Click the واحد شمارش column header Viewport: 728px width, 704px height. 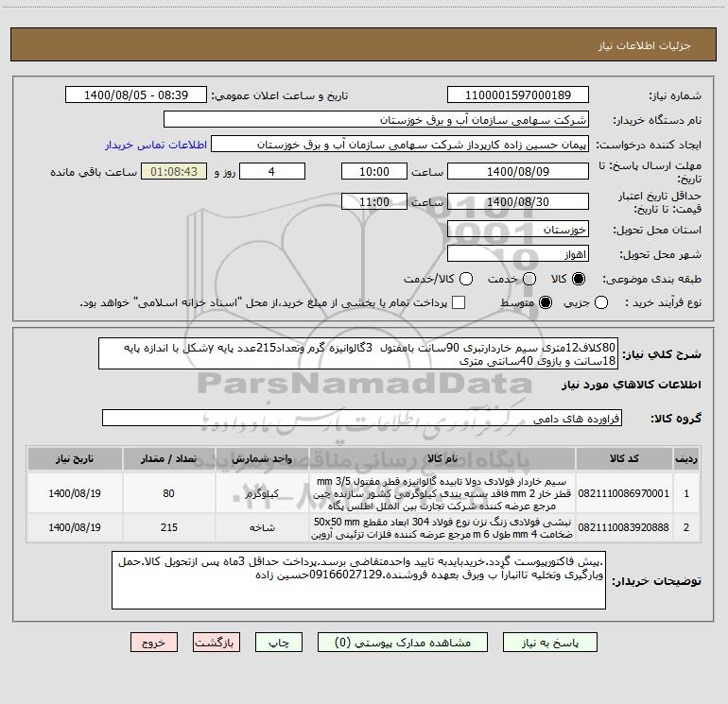tap(262, 459)
